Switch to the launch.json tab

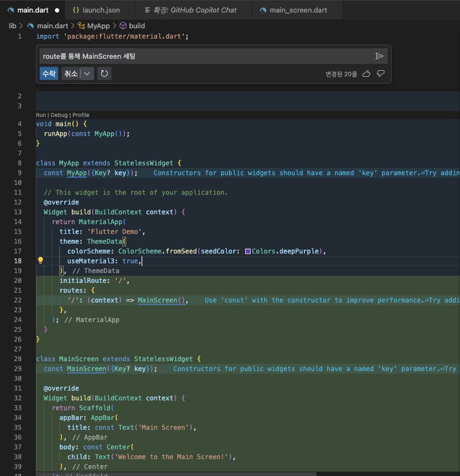pos(101,10)
